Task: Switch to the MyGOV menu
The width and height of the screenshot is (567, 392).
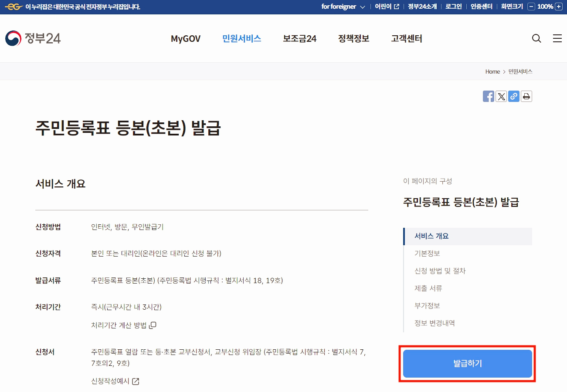Action: click(186, 39)
